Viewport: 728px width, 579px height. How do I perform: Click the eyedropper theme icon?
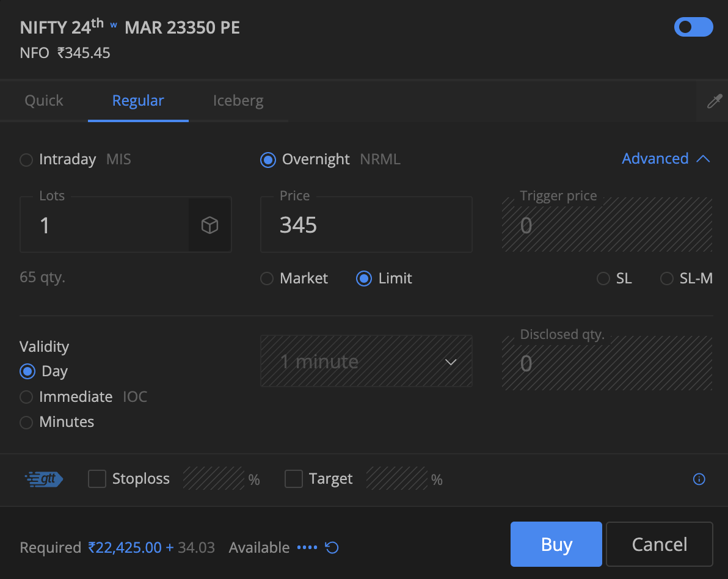tap(714, 101)
